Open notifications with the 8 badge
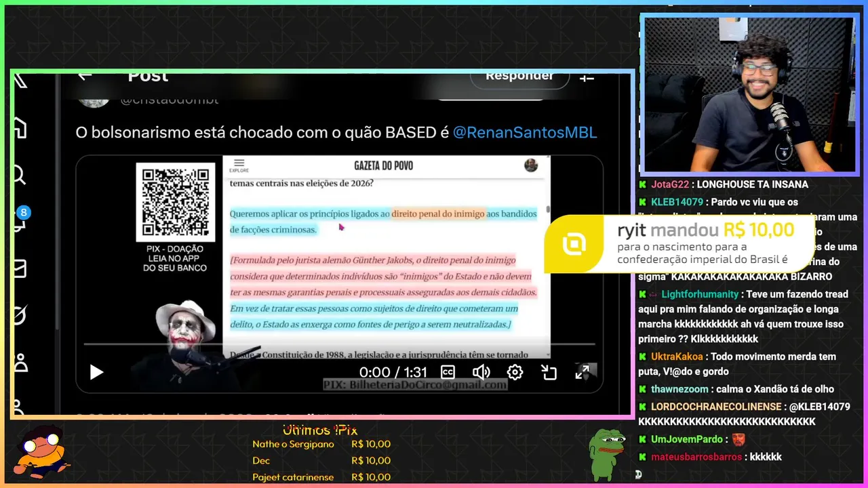This screenshot has width=868, height=488. point(21,218)
